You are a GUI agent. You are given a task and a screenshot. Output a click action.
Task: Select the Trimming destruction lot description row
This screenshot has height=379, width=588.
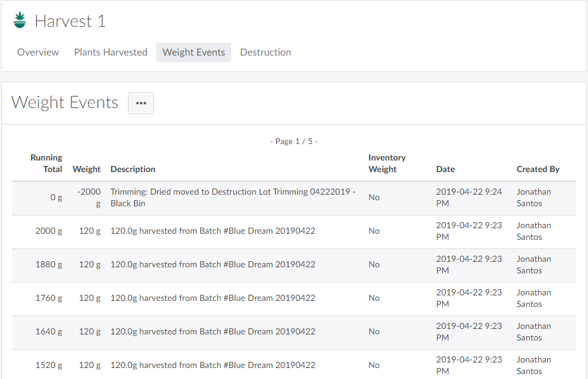pyautogui.click(x=232, y=198)
